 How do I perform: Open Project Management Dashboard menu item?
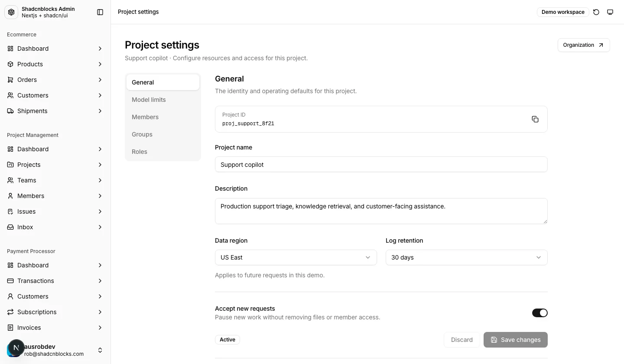pos(55,149)
